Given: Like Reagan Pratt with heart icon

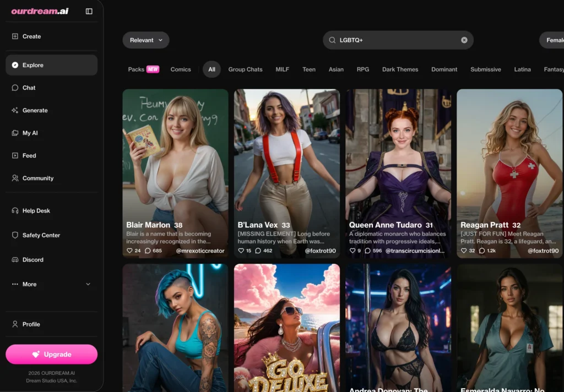Looking at the screenshot, I should click(x=464, y=251).
